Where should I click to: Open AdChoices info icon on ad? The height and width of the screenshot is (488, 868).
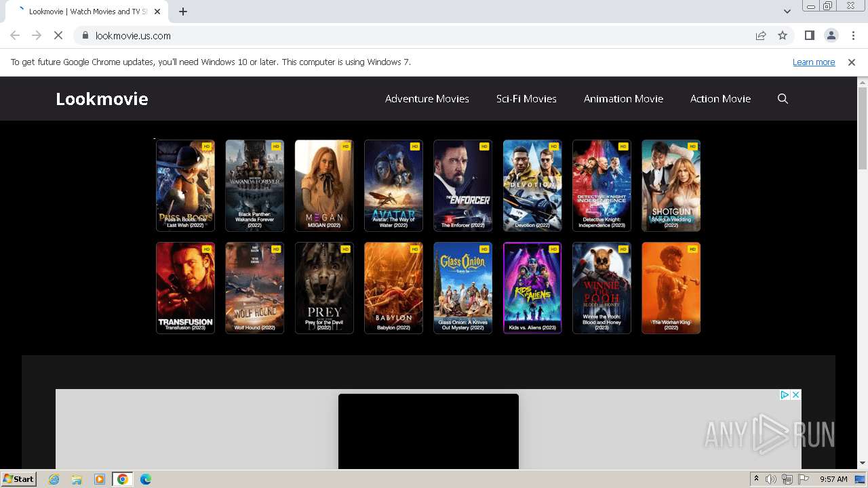pos(785,394)
